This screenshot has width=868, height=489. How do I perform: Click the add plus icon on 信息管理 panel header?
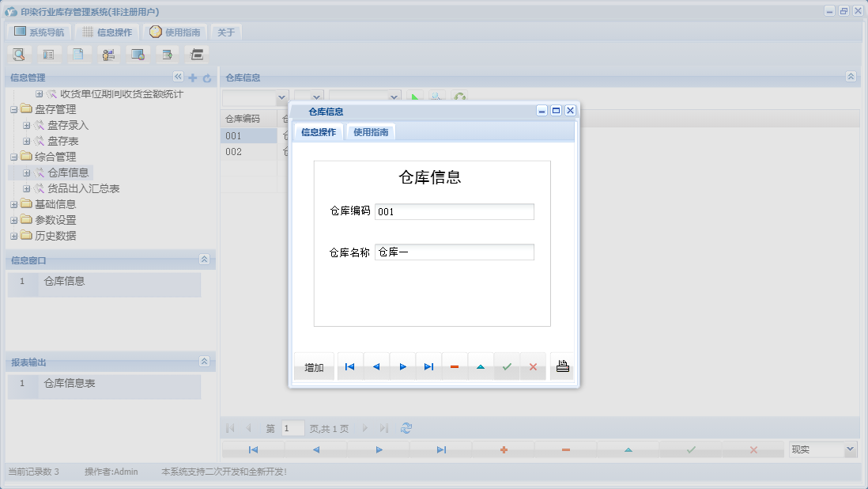(x=192, y=78)
